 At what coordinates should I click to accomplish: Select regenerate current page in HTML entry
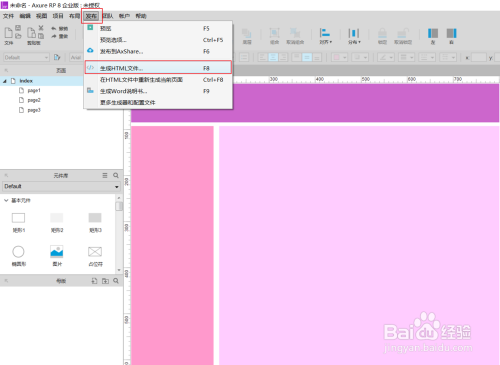[x=158, y=80]
